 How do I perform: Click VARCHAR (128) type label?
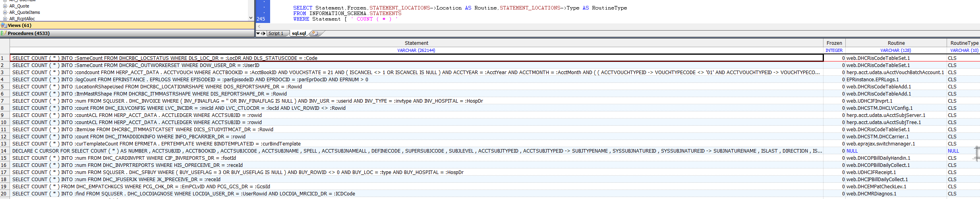click(x=896, y=50)
